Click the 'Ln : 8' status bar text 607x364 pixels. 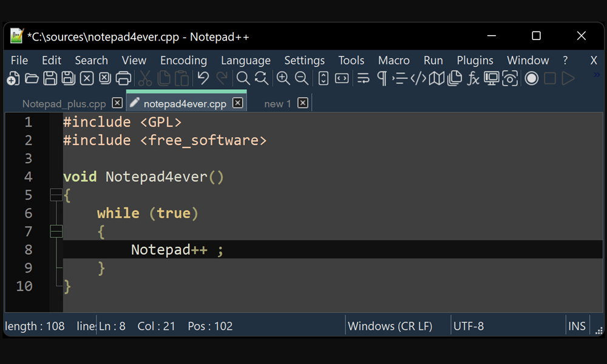[x=112, y=326]
